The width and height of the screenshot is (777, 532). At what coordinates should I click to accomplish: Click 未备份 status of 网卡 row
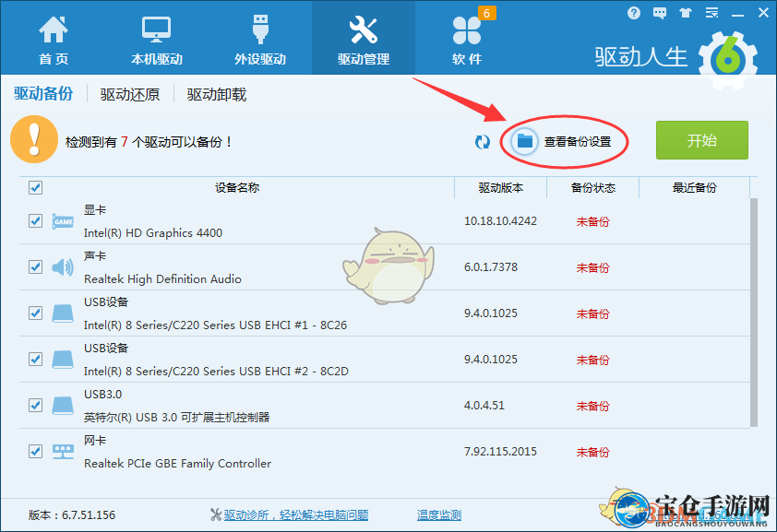pyautogui.click(x=592, y=452)
